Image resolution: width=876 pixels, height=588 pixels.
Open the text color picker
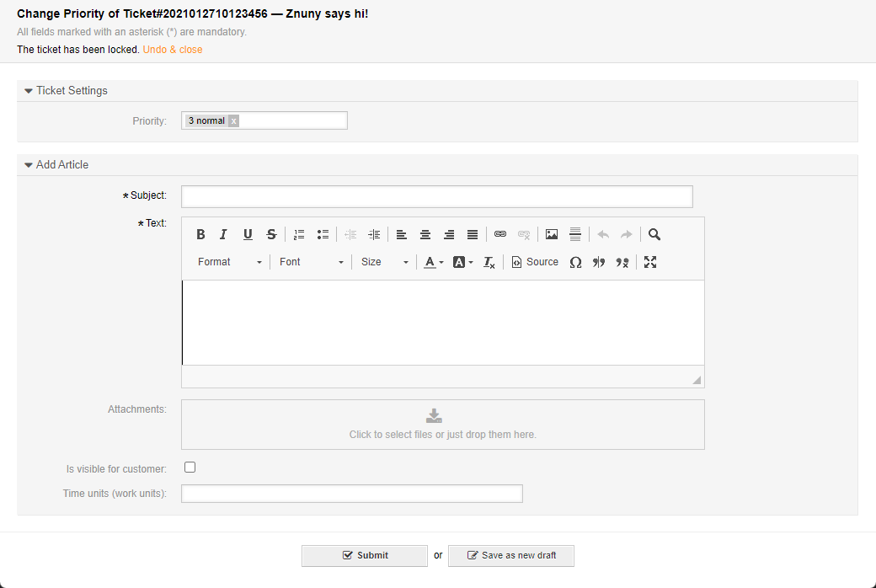[434, 262]
